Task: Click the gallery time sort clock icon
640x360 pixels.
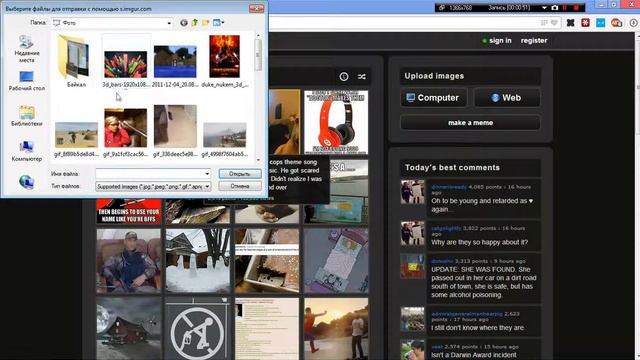Action: (x=344, y=76)
